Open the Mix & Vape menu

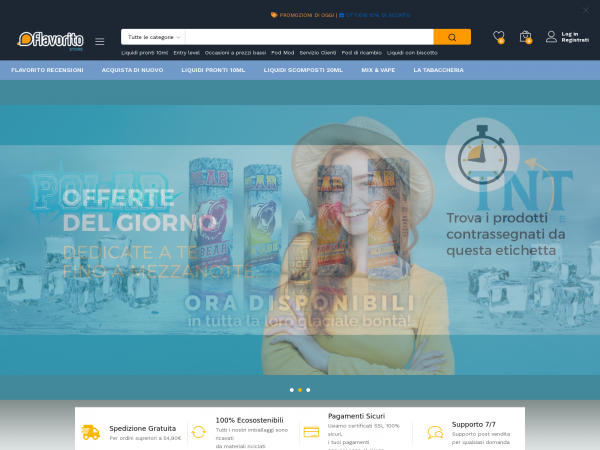coord(379,70)
